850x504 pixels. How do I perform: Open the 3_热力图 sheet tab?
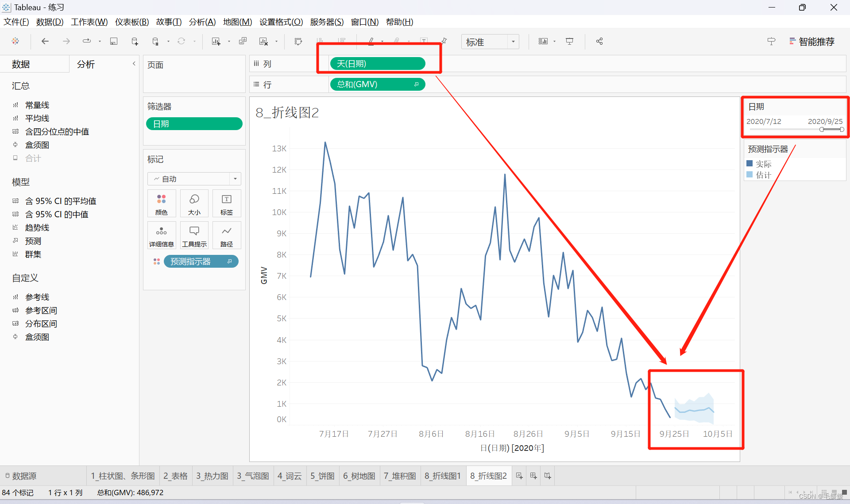pos(212,476)
